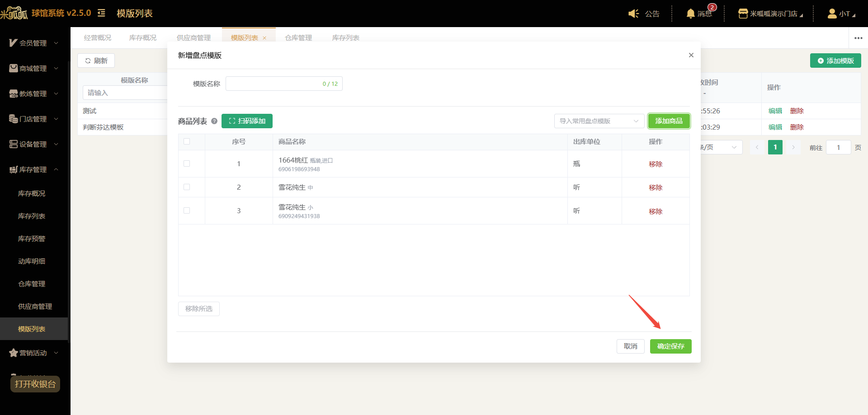The width and height of the screenshot is (868, 415).
Task: Collapse the 库存管理 sidebar section
Action: (x=35, y=169)
